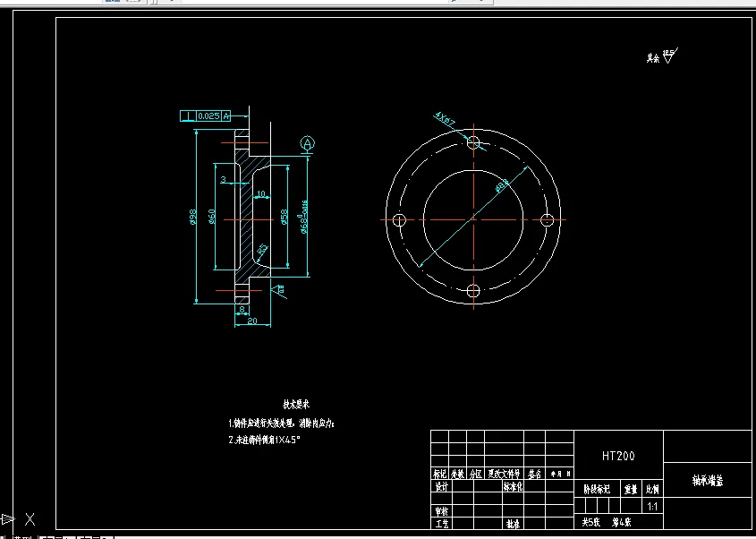Select the R5 radius dimension
The image size is (756, 539).
[262, 250]
